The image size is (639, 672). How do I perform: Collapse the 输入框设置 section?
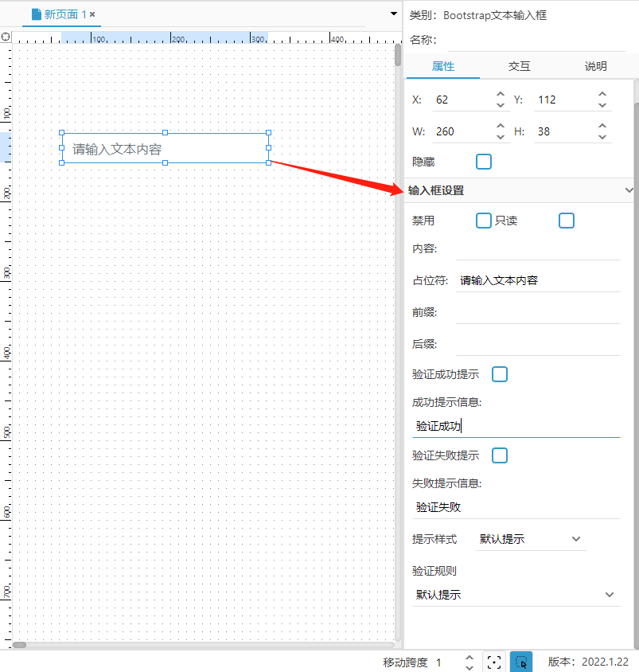click(629, 190)
